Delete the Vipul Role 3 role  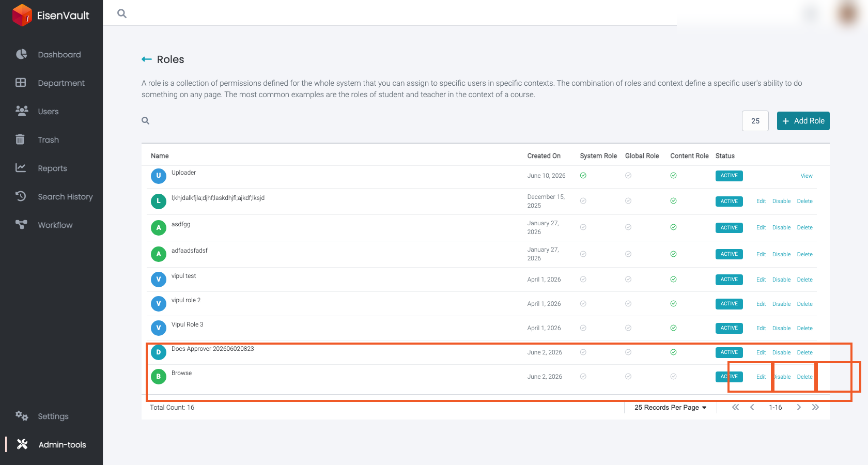point(804,328)
